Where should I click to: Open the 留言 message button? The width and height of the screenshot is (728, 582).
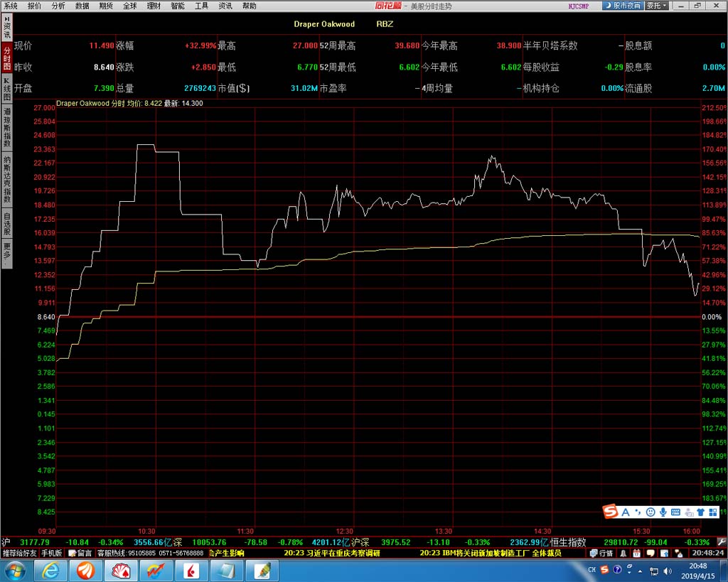pos(80,554)
